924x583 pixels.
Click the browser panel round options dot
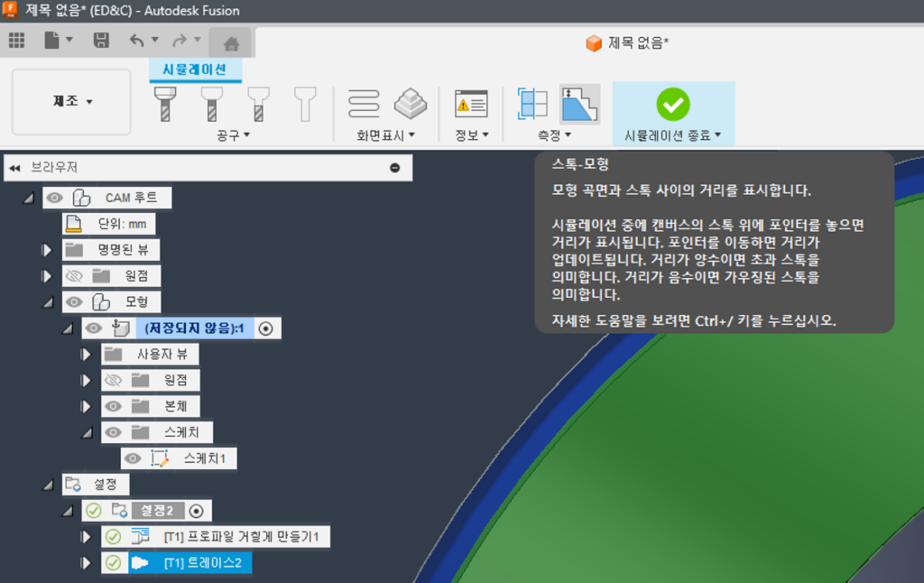coord(395,168)
